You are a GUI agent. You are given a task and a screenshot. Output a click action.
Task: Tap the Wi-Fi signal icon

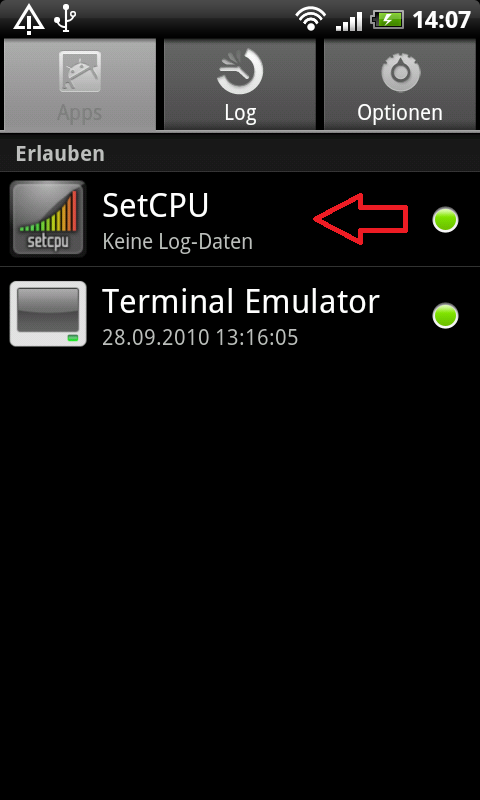pyautogui.click(x=310, y=20)
